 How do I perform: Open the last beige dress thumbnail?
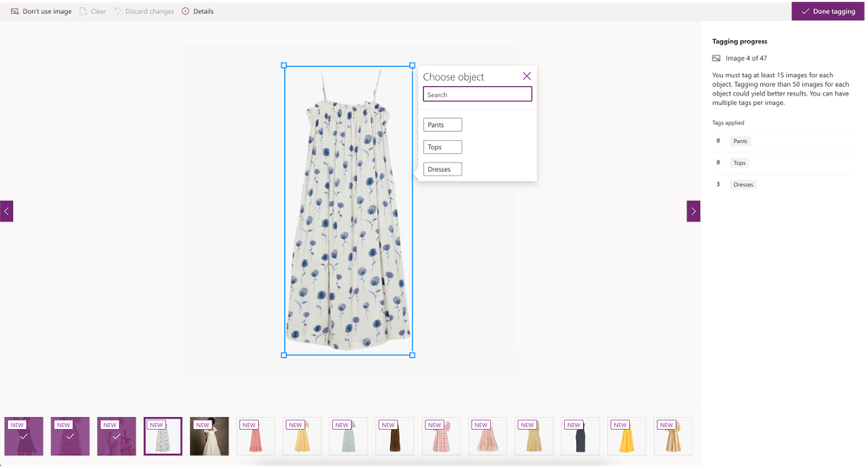pyautogui.click(x=673, y=436)
